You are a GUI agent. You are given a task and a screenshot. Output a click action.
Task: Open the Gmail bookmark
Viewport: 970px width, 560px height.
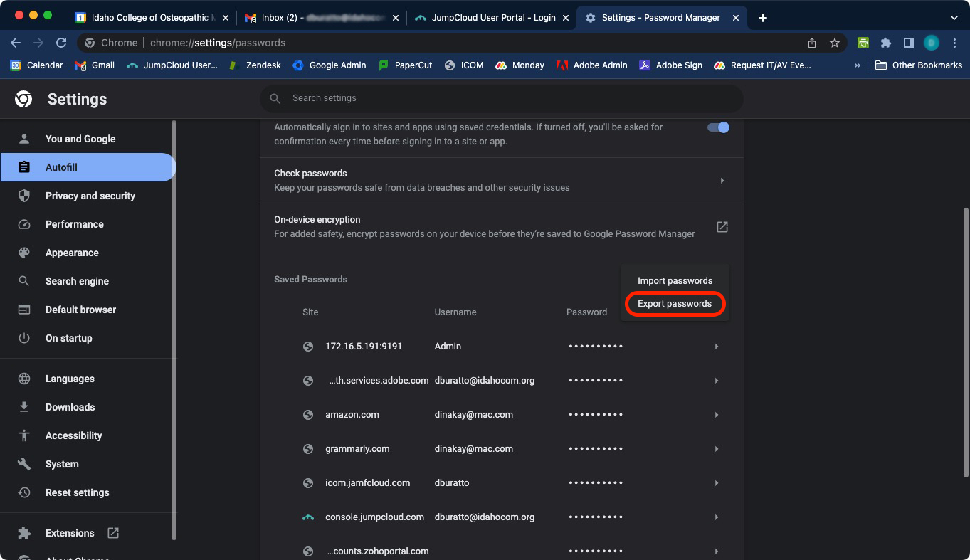95,65
